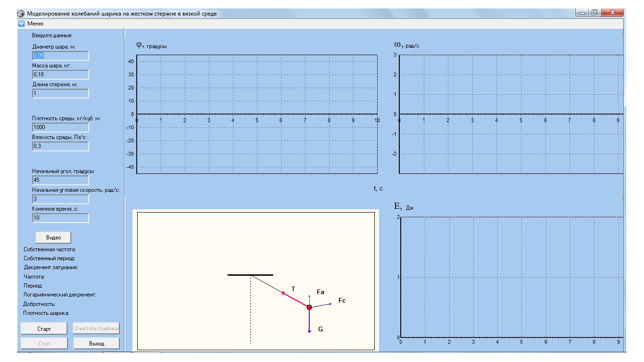
Task: Click the G force label in the diagram
Action: point(321,329)
